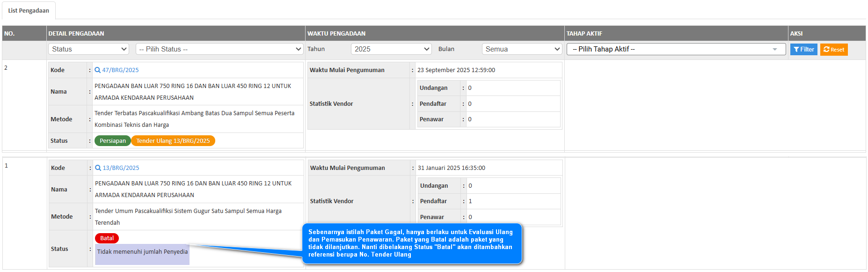Click the green Persiapan status badge

point(113,141)
